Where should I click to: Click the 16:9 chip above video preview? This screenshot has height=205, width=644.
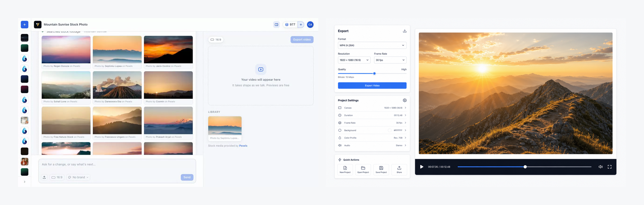[x=216, y=39]
